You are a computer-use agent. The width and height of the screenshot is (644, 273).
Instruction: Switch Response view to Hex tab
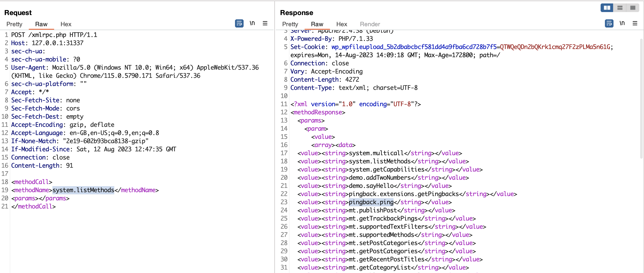point(342,24)
